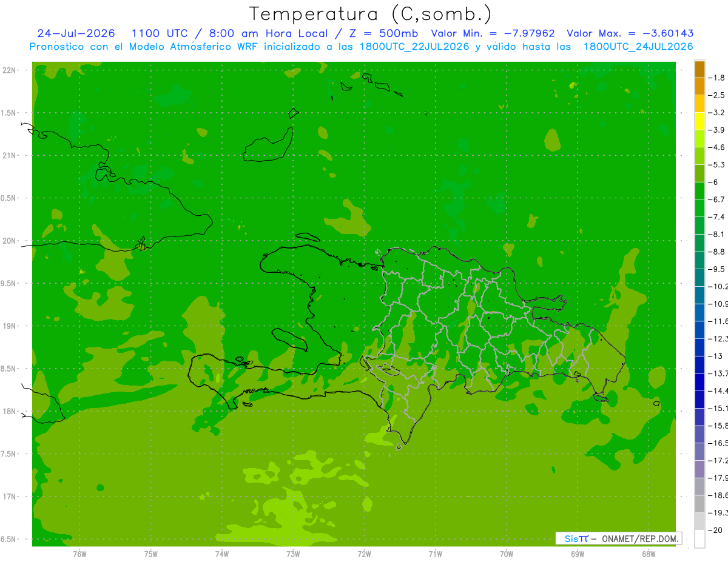Click the '-15.8' legend value
The height and width of the screenshot is (562, 728).
click(718, 426)
